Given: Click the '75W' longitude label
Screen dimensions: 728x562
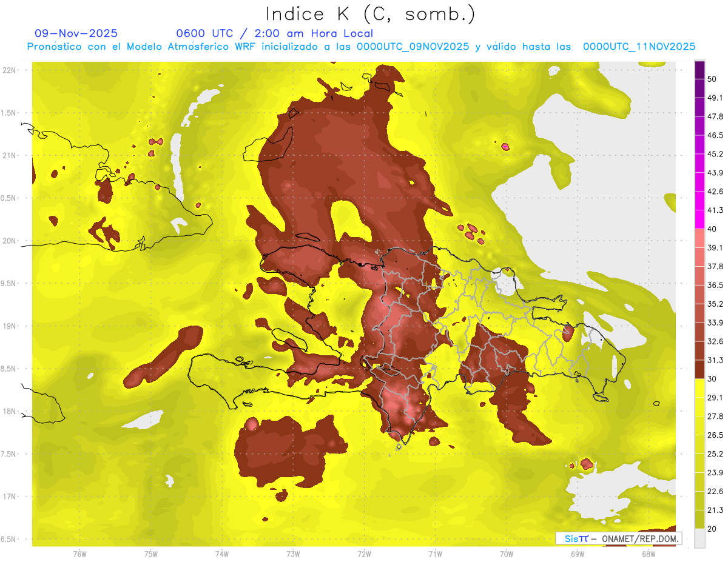Looking at the screenshot, I should tap(151, 554).
